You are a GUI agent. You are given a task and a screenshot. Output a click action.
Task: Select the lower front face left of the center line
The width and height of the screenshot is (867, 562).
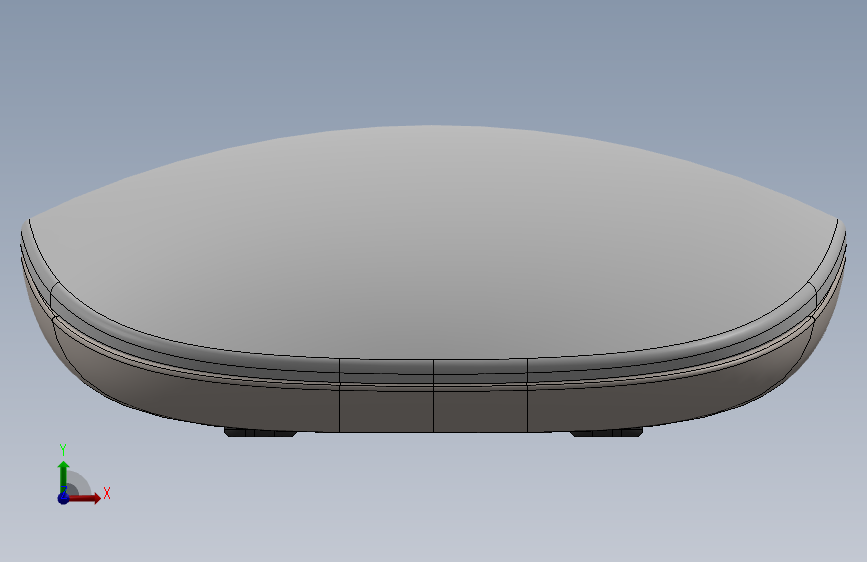pos(386,410)
